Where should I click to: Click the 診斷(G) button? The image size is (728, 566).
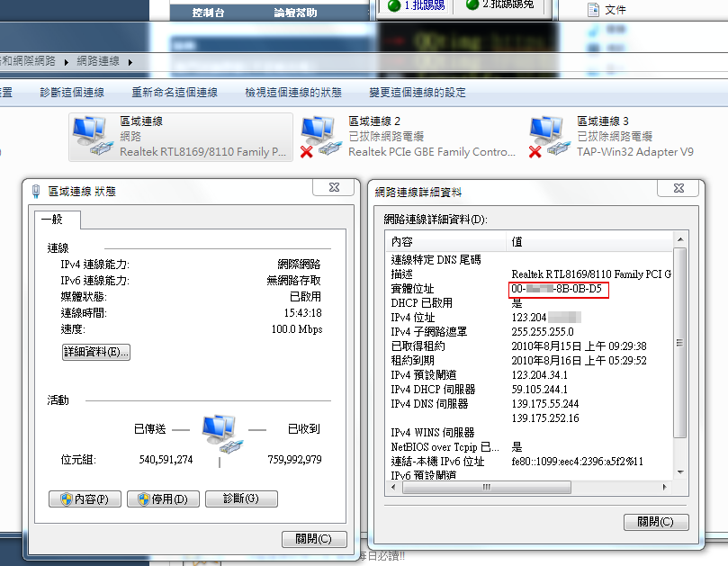[x=241, y=499]
